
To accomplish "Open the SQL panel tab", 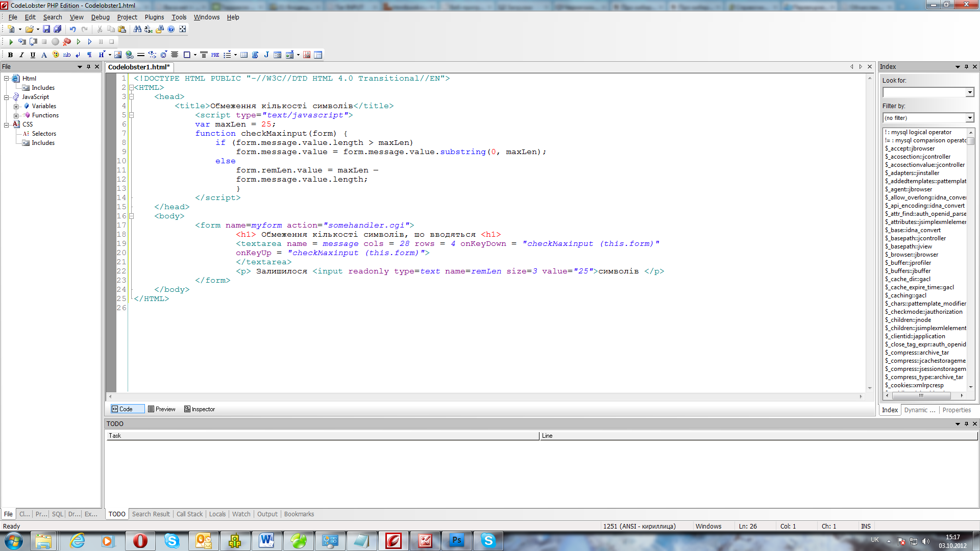I will tap(57, 514).
